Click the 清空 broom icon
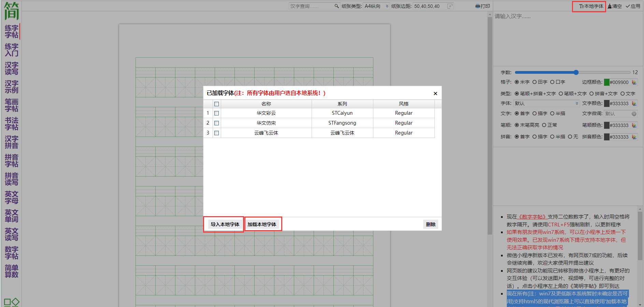The image size is (644, 307). [610, 6]
